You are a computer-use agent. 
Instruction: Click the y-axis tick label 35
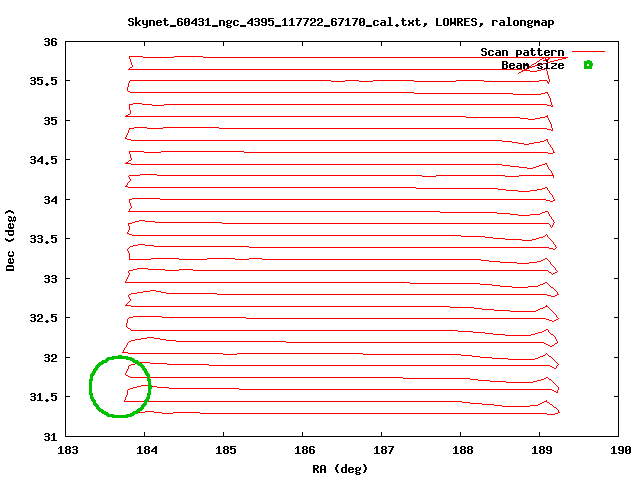51,121
